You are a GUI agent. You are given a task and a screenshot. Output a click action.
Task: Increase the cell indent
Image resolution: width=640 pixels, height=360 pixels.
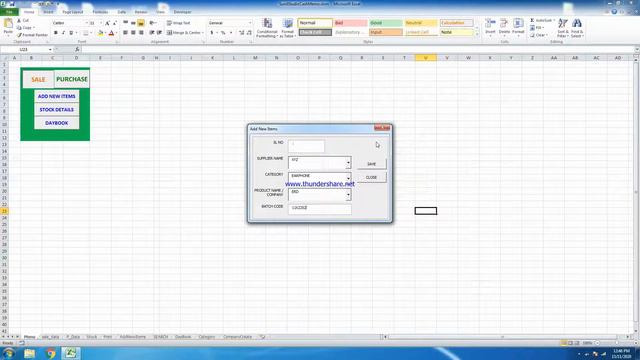[x=159, y=33]
